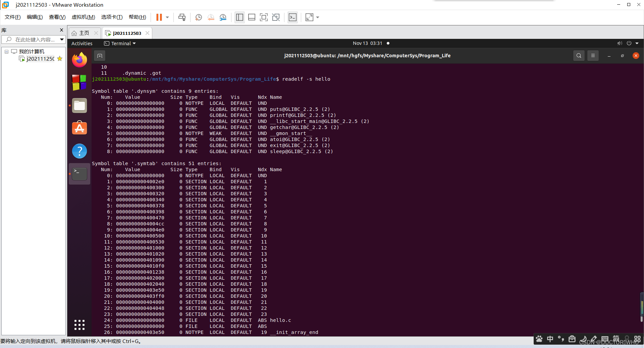Image resolution: width=644 pixels, height=348 pixels.
Task: Click 'hello.c' in the symtab listing
Action: [280, 320]
